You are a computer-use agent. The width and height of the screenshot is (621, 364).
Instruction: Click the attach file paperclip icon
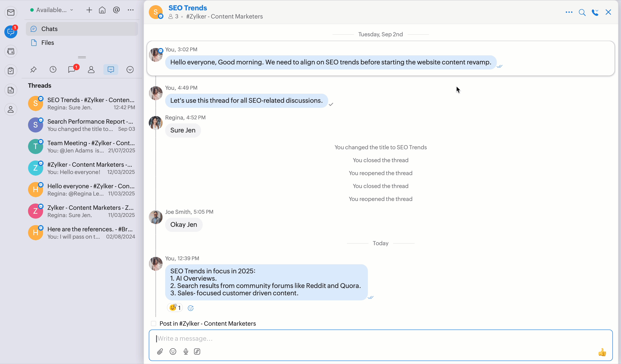click(x=160, y=352)
